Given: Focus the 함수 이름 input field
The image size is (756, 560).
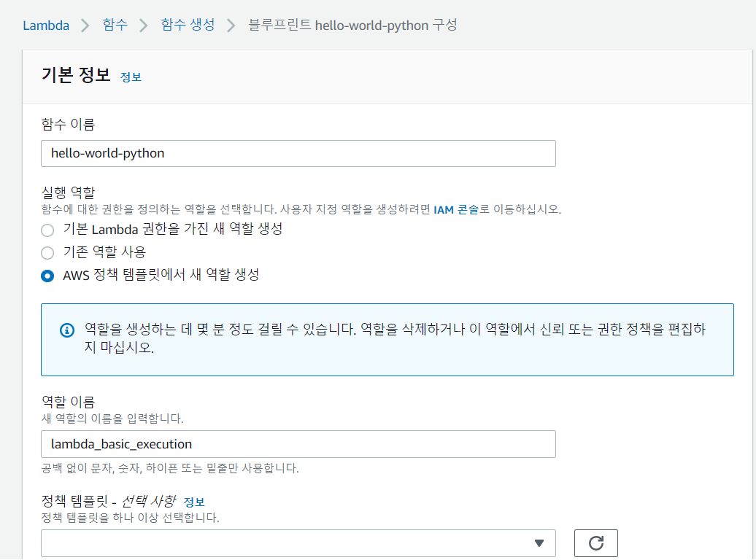Looking at the screenshot, I should click(x=298, y=153).
